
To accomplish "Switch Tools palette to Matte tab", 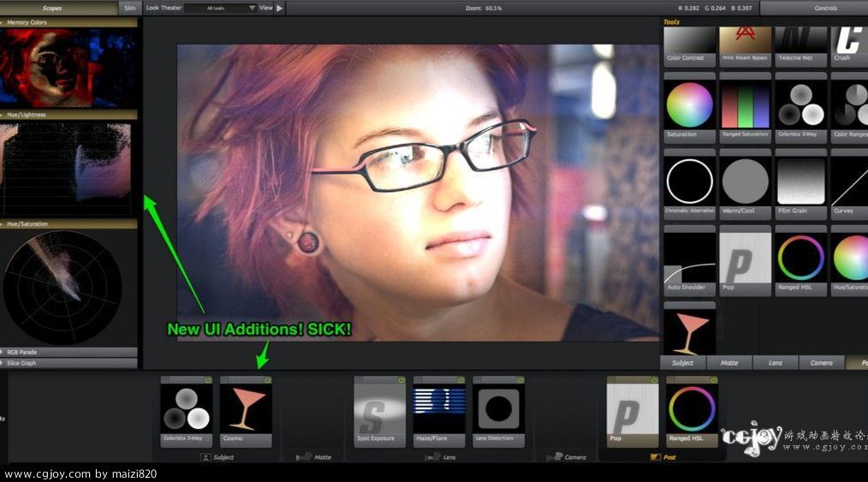I will tap(729, 363).
